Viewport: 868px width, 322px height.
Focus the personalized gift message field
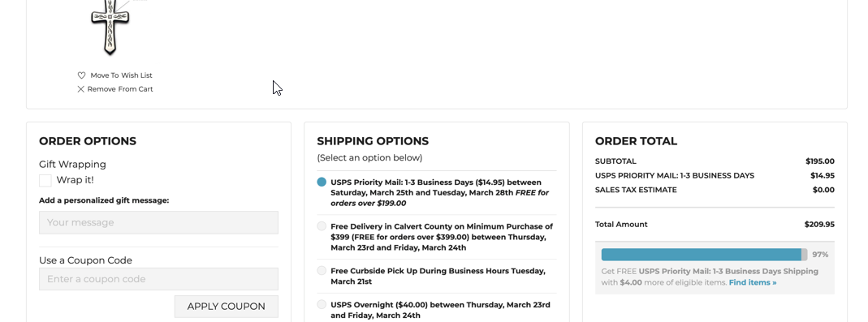coord(158,222)
